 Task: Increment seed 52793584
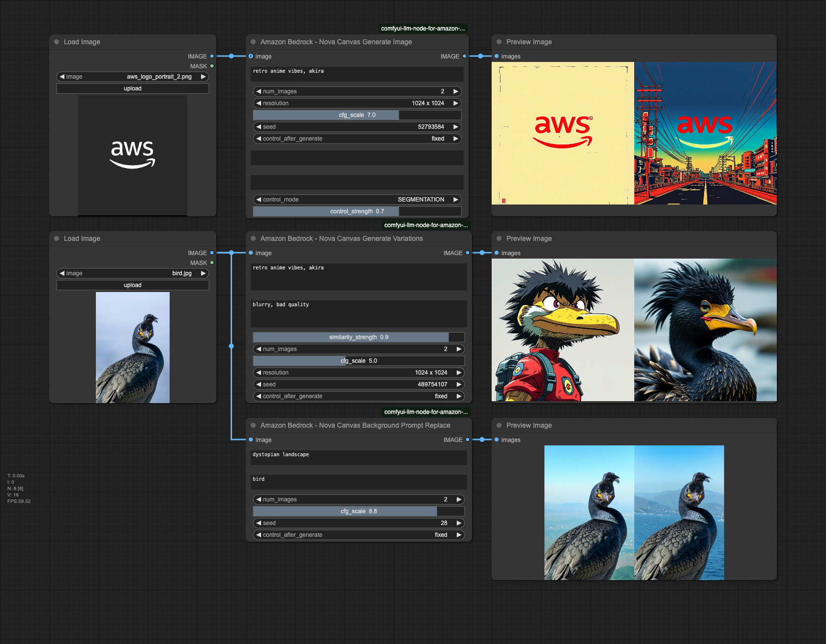pyautogui.click(x=456, y=127)
